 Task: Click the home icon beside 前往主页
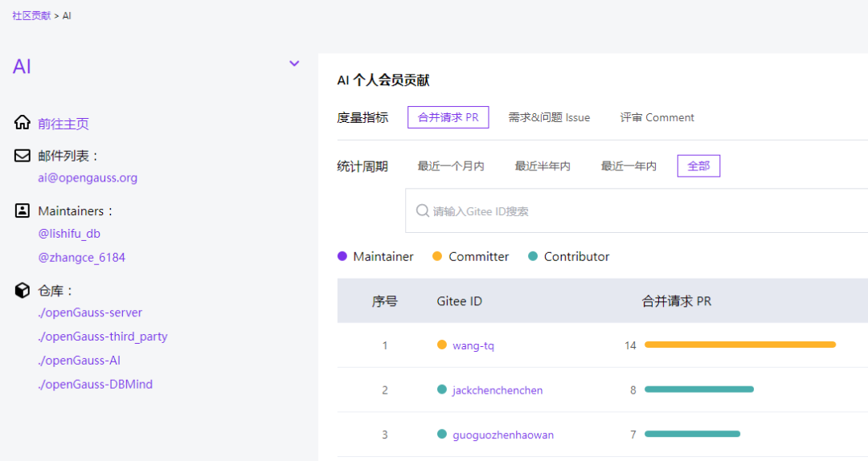click(x=23, y=123)
